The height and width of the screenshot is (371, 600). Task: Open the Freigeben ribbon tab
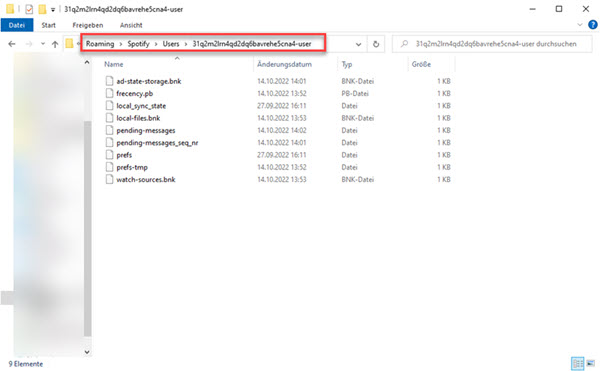88,25
